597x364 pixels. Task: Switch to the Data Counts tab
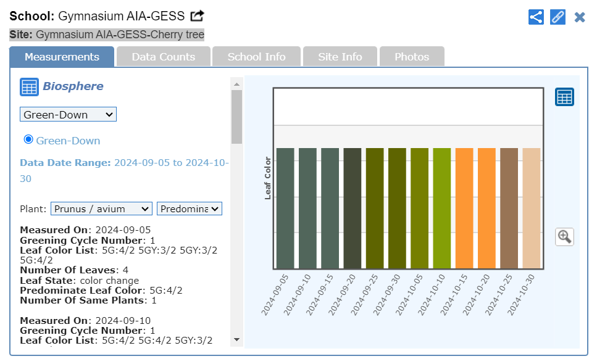click(x=164, y=57)
